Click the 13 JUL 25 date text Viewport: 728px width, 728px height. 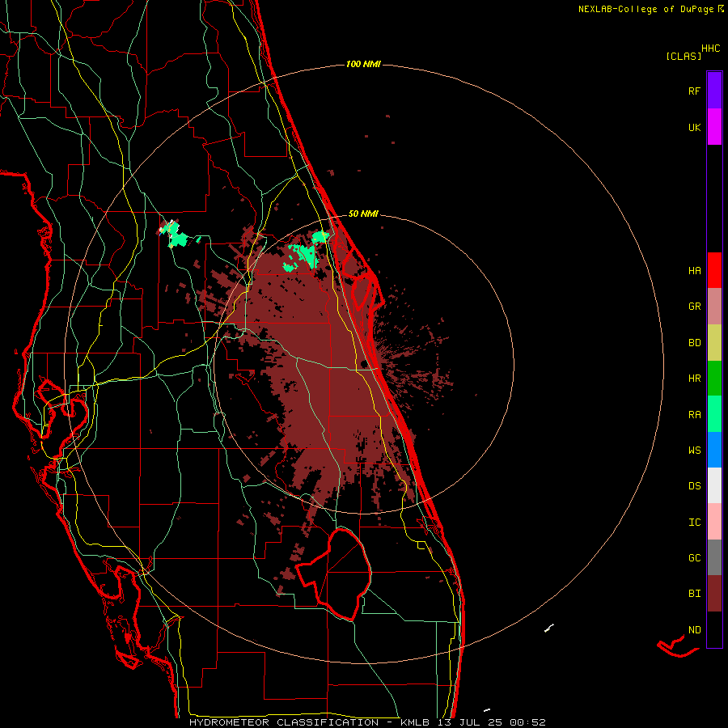click(x=470, y=722)
